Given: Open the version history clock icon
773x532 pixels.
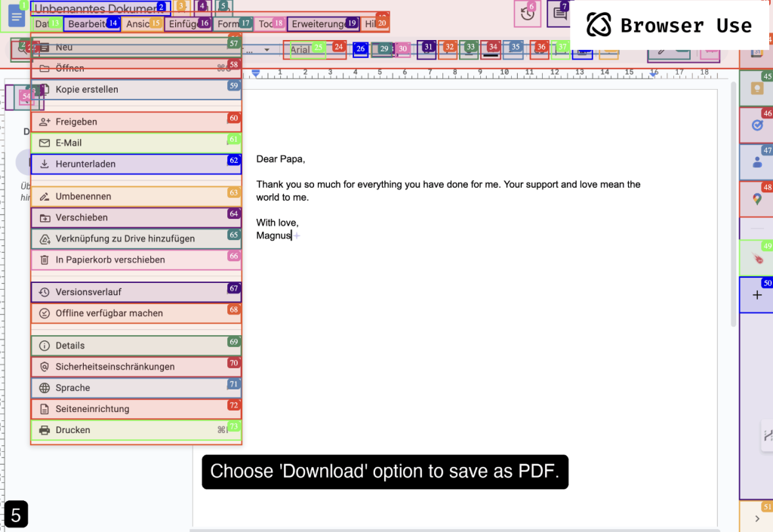Looking at the screenshot, I should [528, 14].
